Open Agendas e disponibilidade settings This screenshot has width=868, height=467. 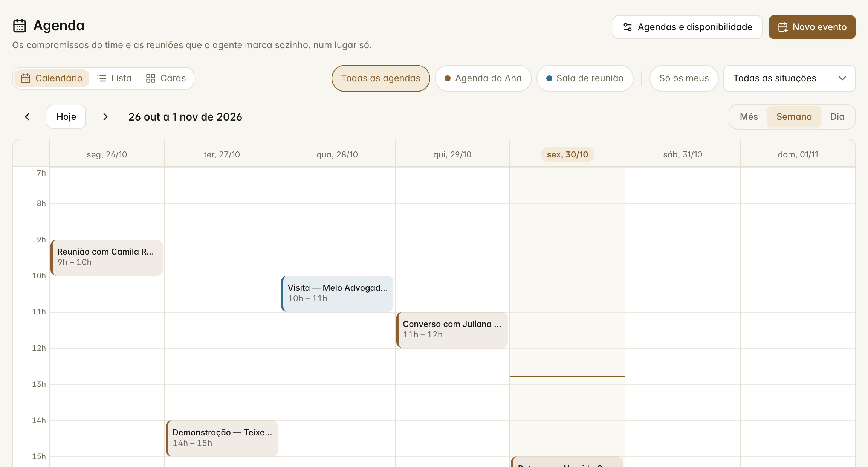pos(688,27)
